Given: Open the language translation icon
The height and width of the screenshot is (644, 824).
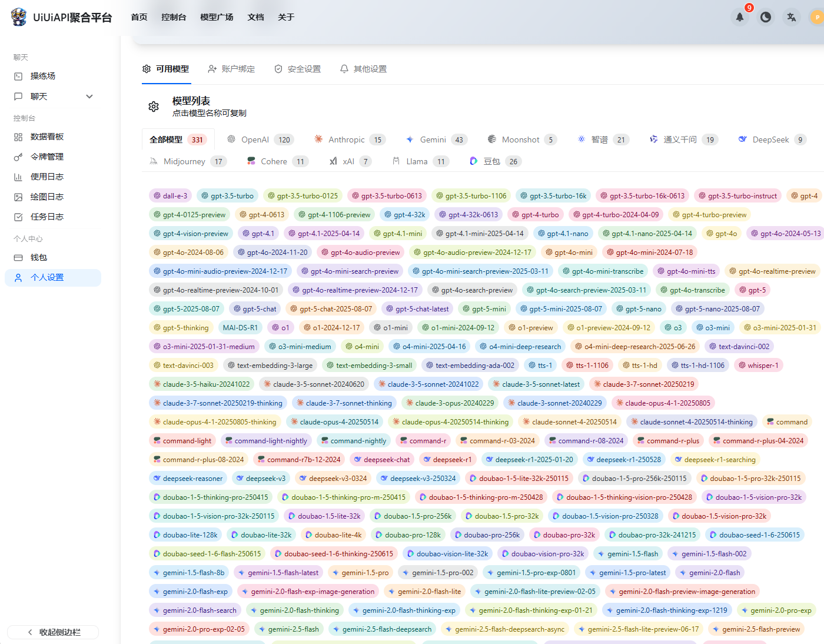Looking at the screenshot, I should pyautogui.click(x=792, y=17).
